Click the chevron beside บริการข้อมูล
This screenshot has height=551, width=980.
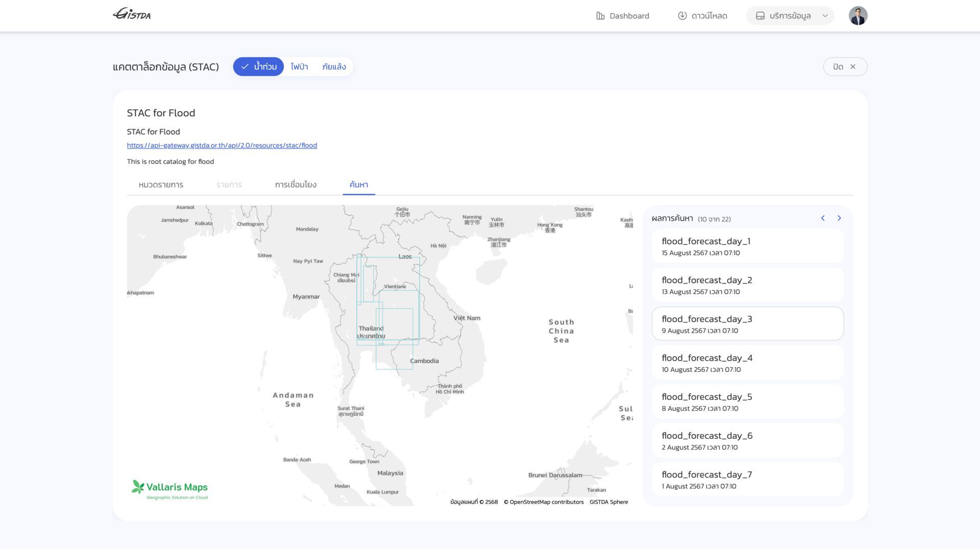[x=825, y=16]
